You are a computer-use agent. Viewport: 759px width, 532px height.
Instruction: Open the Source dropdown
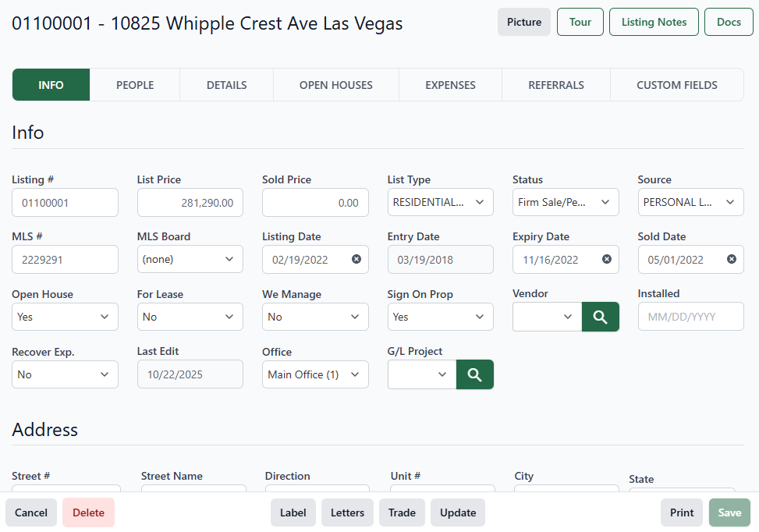pos(690,202)
